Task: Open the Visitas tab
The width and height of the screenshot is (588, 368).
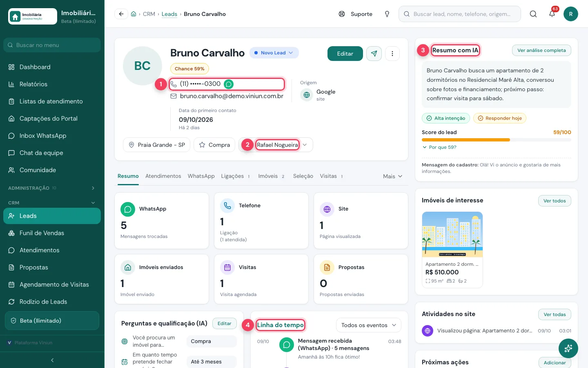Action: click(x=332, y=176)
